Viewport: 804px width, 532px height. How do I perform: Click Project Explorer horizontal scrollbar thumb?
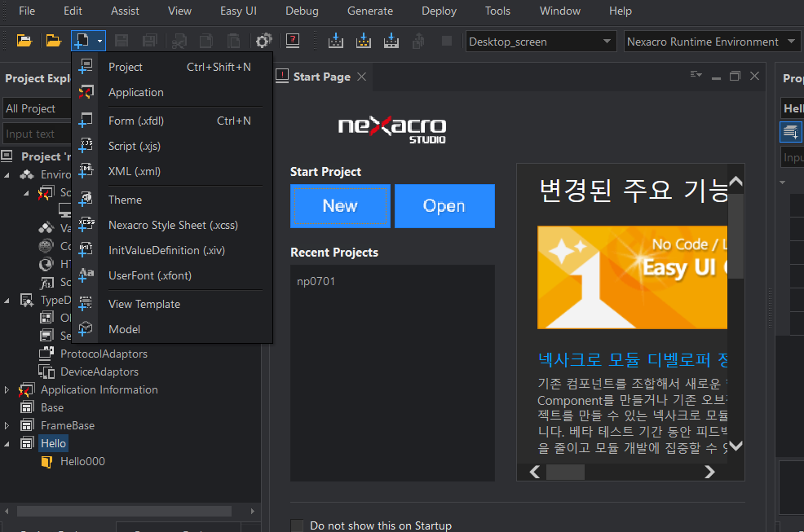pyautogui.click(x=124, y=511)
